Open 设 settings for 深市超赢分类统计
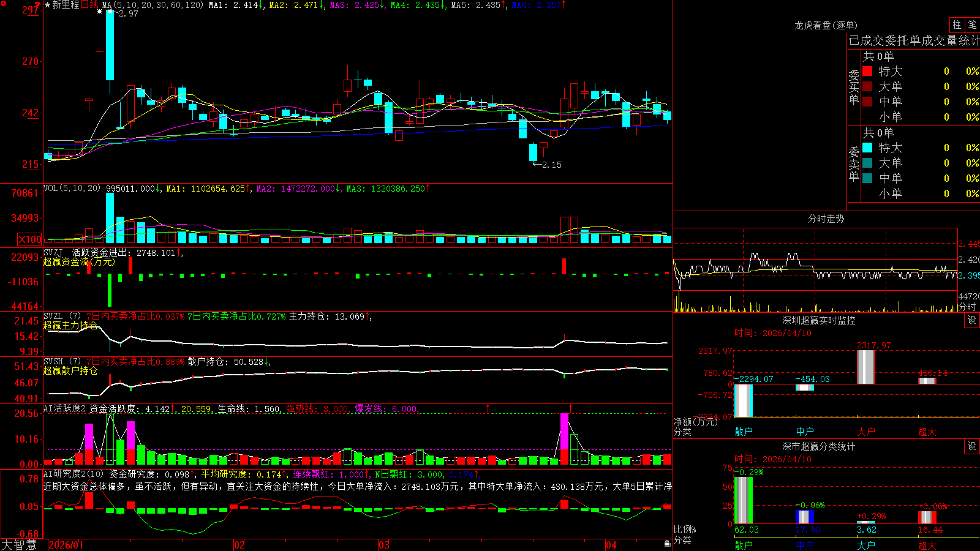The width and height of the screenshot is (980, 551). coord(972,446)
